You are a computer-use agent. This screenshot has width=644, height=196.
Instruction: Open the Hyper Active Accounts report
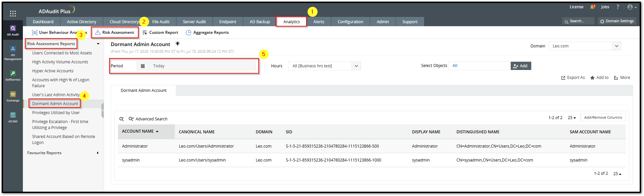point(53,71)
